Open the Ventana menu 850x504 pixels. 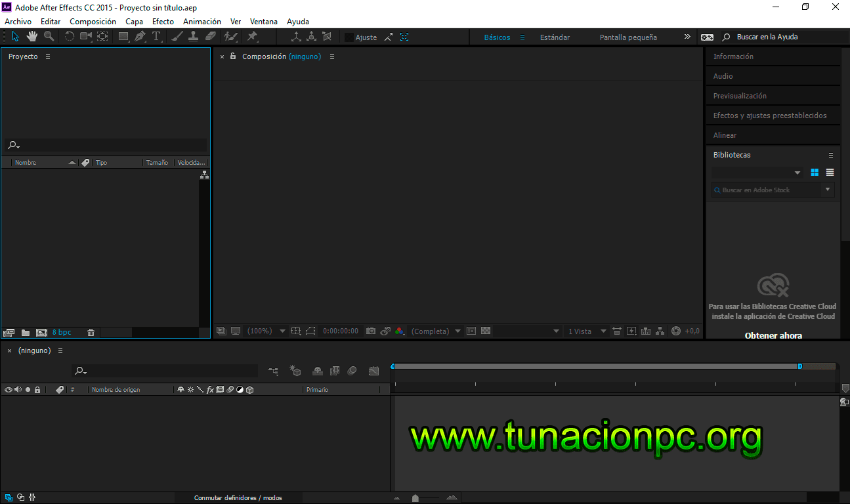263,21
